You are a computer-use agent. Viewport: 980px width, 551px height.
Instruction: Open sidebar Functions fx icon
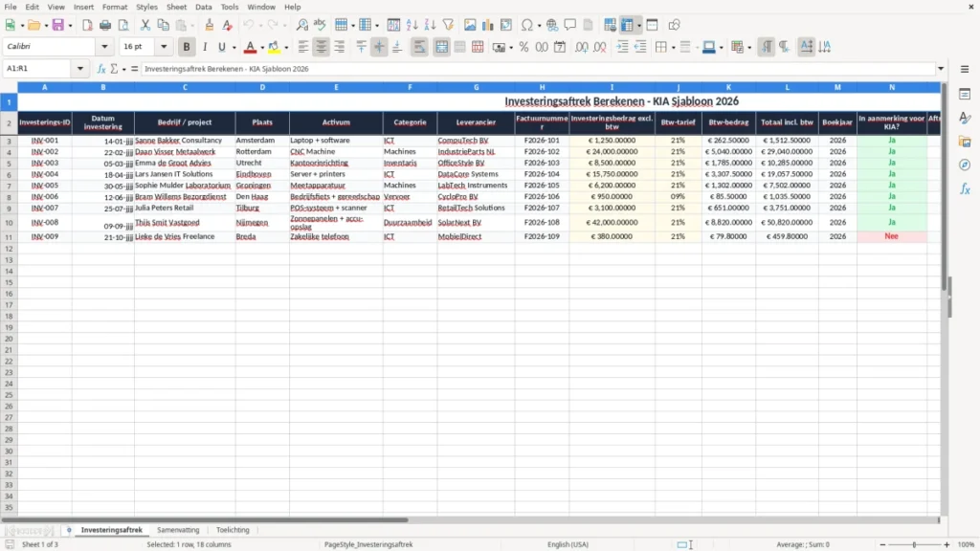[965, 188]
